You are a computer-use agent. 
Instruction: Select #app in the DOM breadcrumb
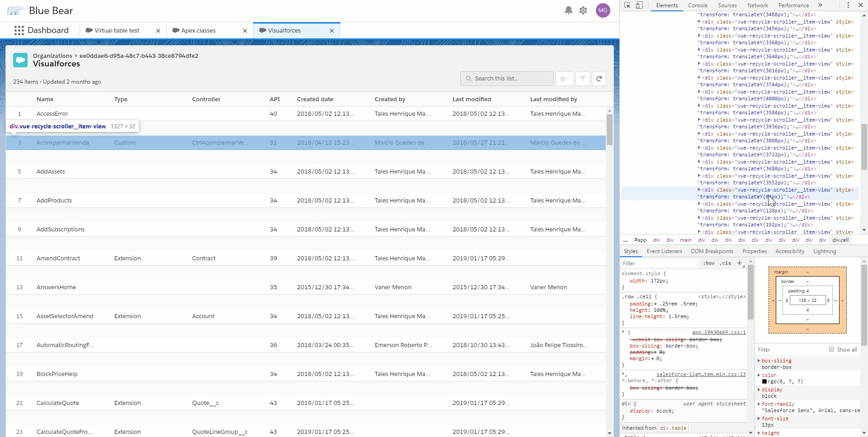pyautogui.click(x=640, y=240)
